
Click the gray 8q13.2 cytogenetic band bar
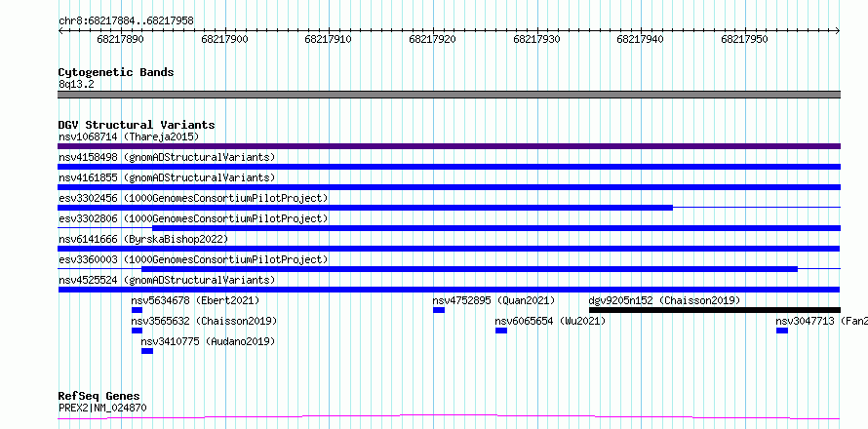click(x=449, y=95)
